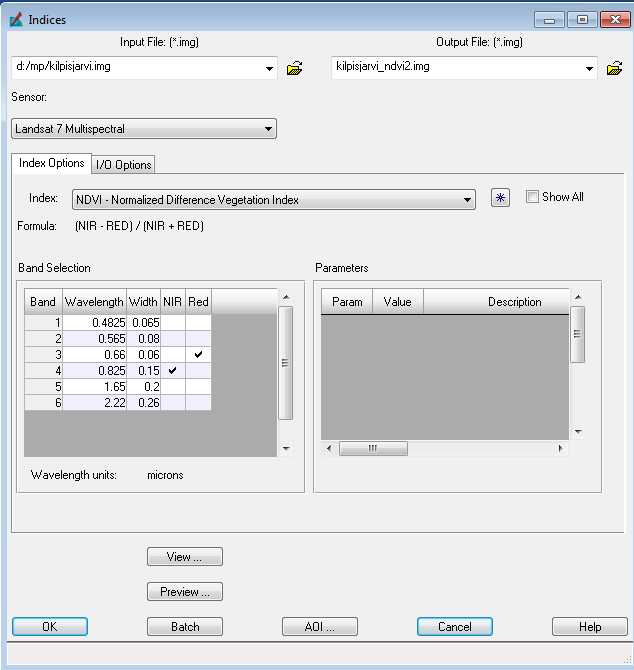
Task: Switch to the I/O Options tab
Action: 123,165
